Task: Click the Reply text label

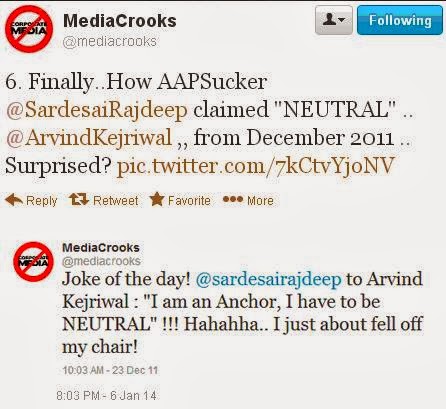Action: 42,201
